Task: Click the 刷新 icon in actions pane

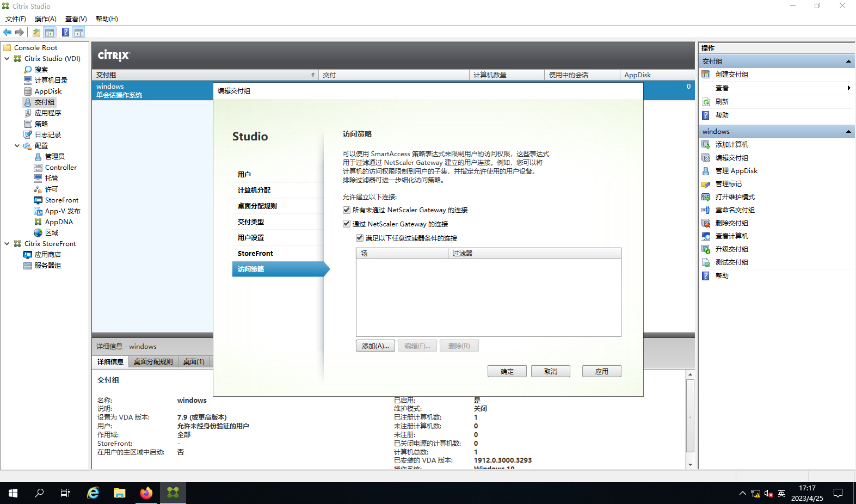Action: click(x=706, y=102)
